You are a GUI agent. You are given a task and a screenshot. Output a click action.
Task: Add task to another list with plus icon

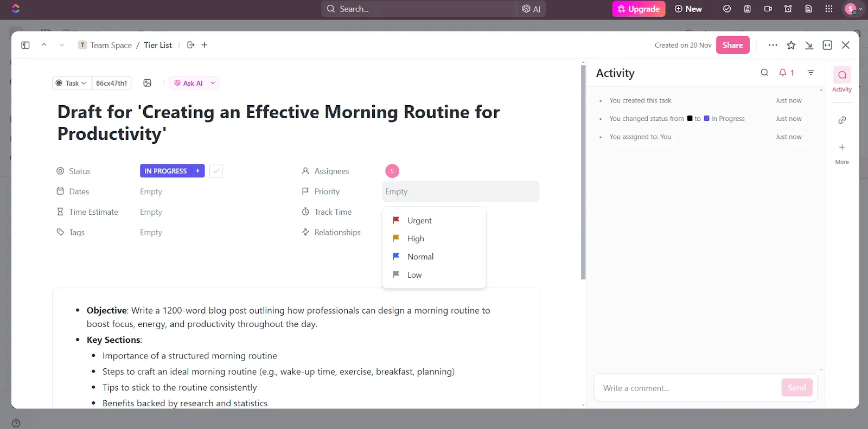pos(205,45)
